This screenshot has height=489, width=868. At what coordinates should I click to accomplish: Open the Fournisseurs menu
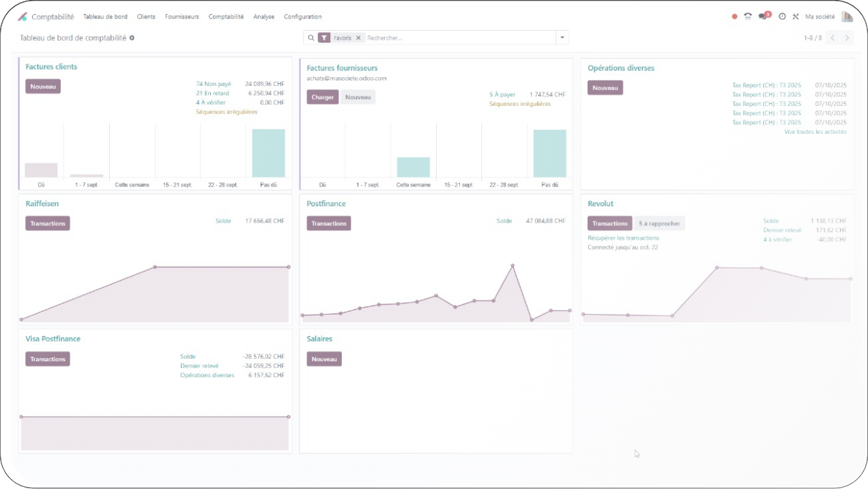pyautogui.click(x=182, y=16)
